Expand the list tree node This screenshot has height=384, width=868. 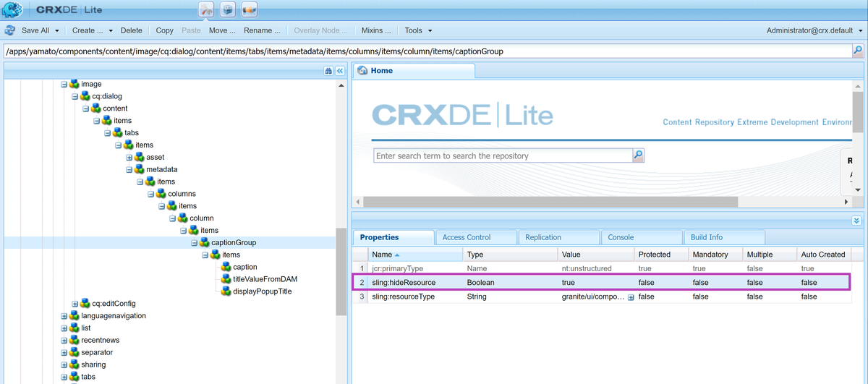(x=64, y=328)
